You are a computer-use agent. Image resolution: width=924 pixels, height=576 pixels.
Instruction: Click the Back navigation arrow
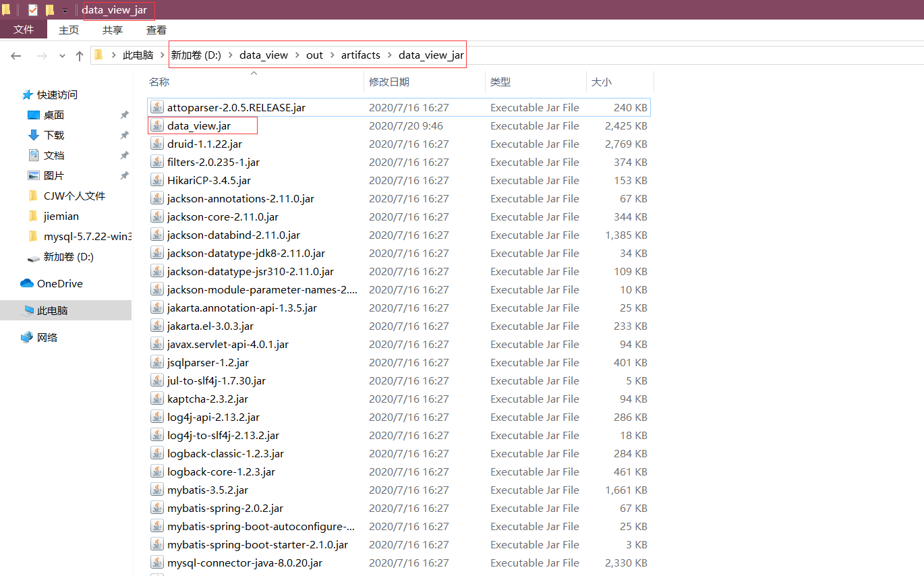[16, 55]
